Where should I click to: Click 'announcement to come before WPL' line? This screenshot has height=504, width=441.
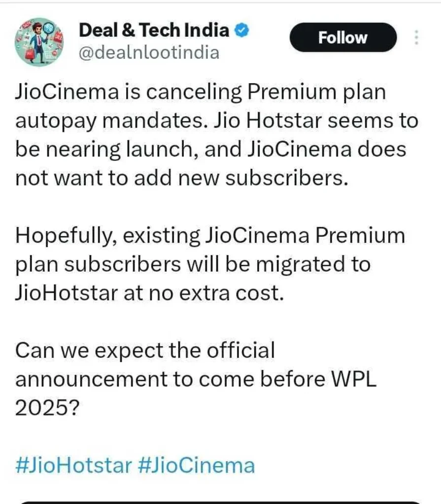pyautogui.click(x=196, y=379)
